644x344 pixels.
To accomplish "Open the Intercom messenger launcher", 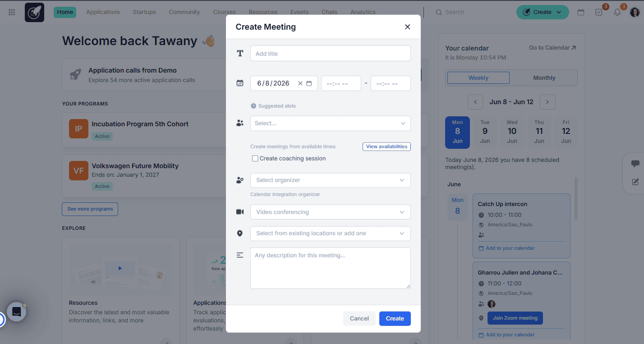I will tap(17, 312).
